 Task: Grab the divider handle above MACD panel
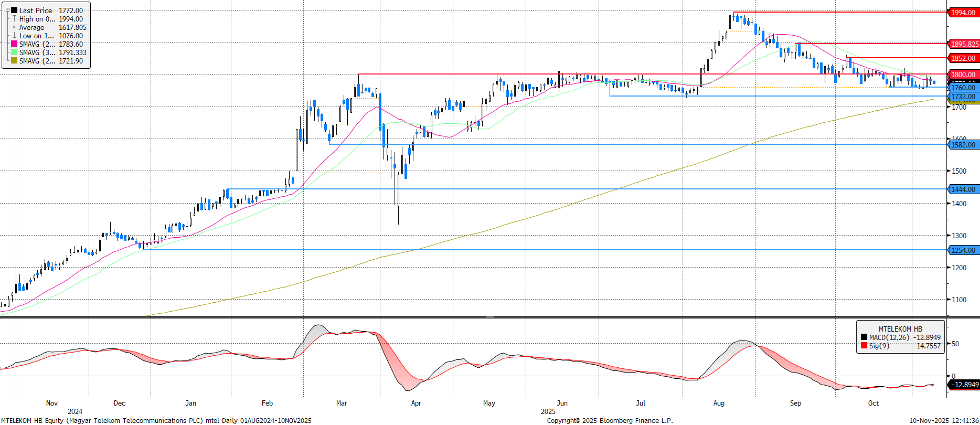pyautogui.click(x=489, y=317)
